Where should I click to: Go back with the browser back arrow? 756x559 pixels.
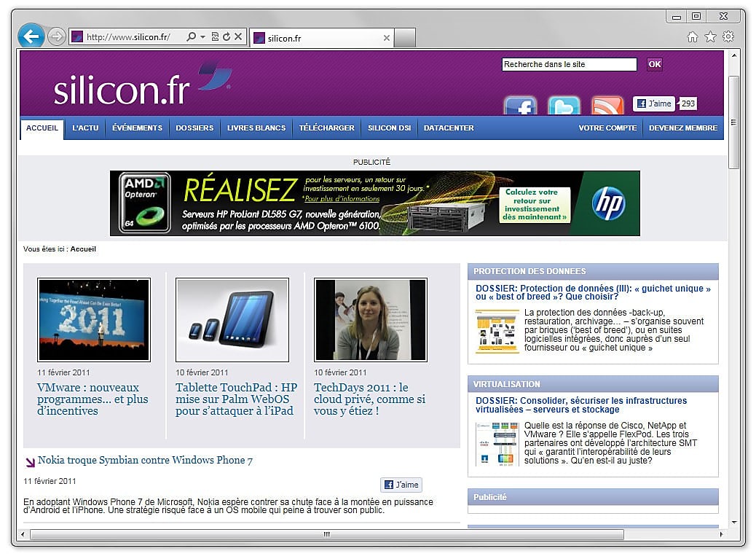31,36
